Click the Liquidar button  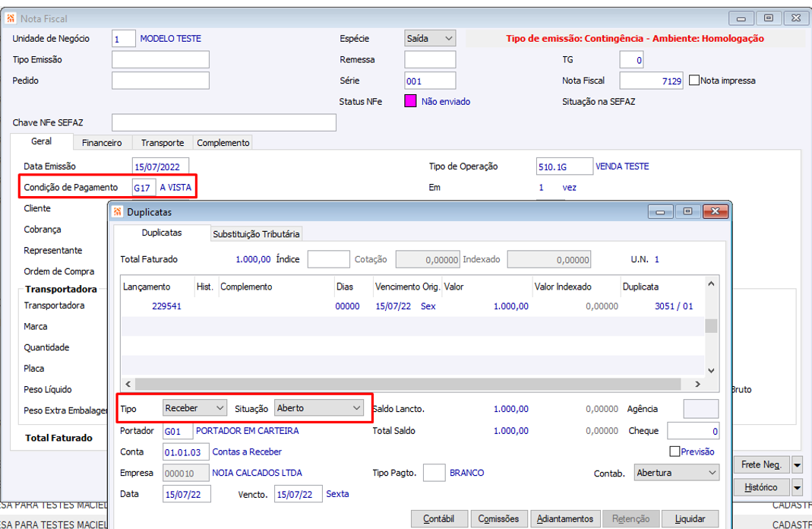[690, 518]
